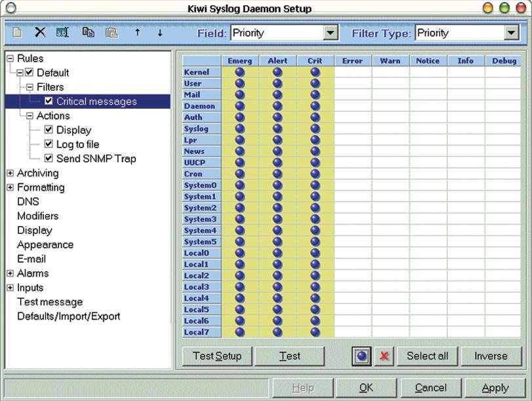532x401 pixels.
Task: Select the Display item below Modifiers
Action: pyautogui.click(x=35, y=231)
